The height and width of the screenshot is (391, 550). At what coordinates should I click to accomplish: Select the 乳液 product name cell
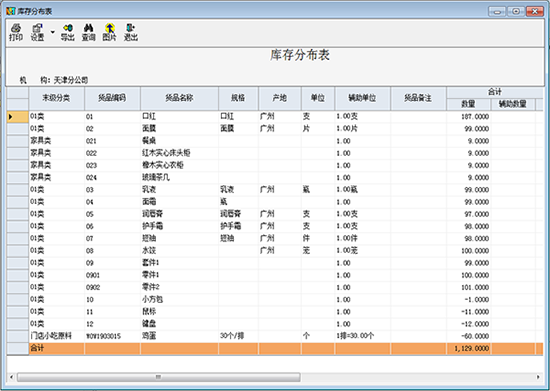(x=179, y=190)
